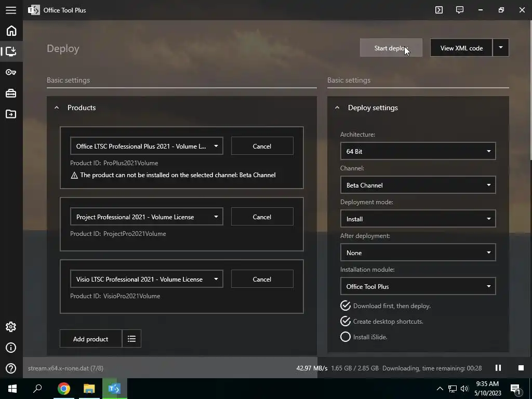
Task: Open the Activate page key icon
Action: pyautogui.click(x=11, y=72)
